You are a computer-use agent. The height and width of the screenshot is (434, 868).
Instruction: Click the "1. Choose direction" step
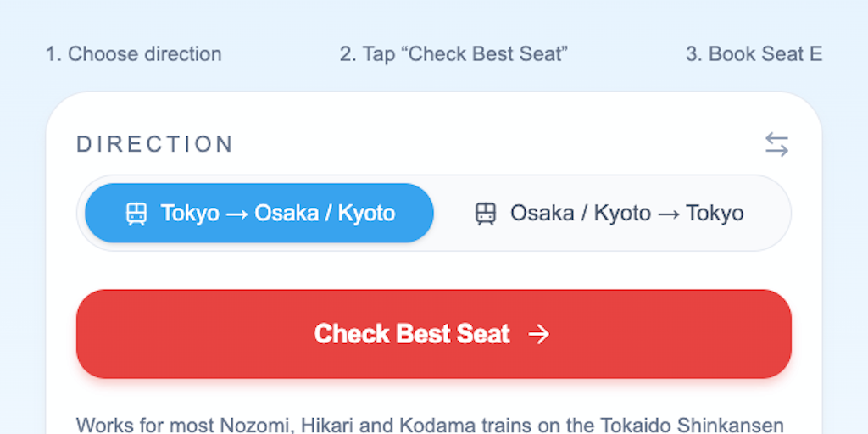coord(134,54)
